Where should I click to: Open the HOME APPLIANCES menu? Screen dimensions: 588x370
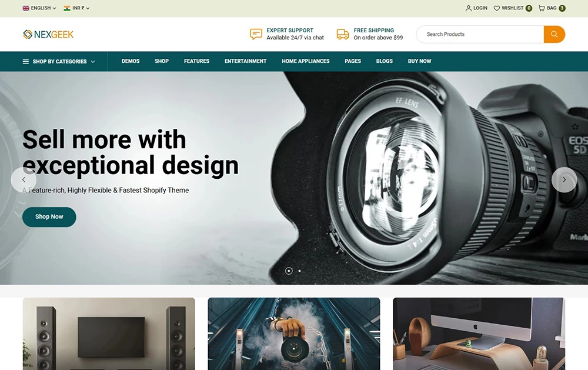point(305,61)
